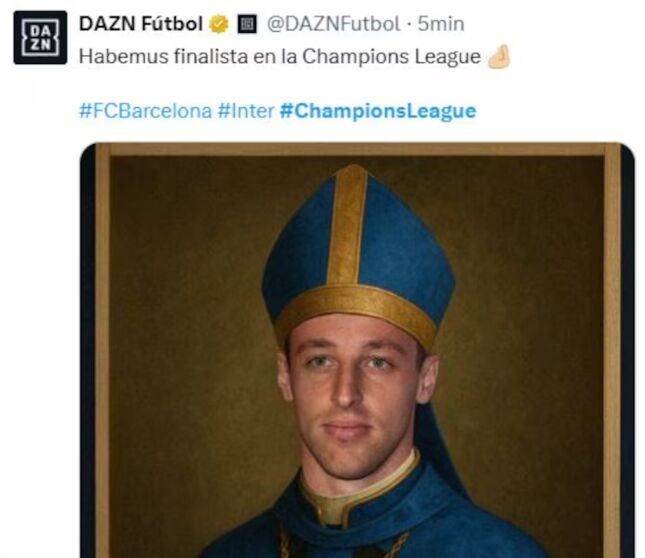Open the DAZN profile avatar
This screenshot has width=645, height=558.
[x=40, y=38]
